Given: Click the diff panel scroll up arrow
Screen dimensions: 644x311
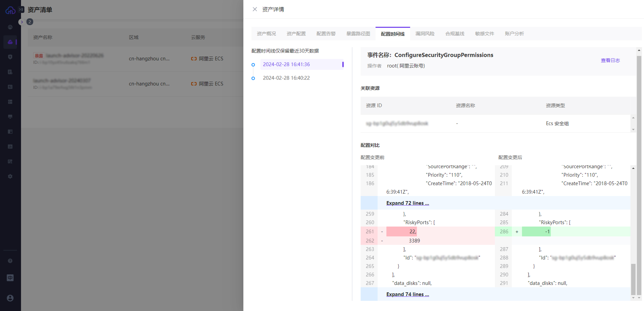Looking at the screenshot, I should coord(633,168).
